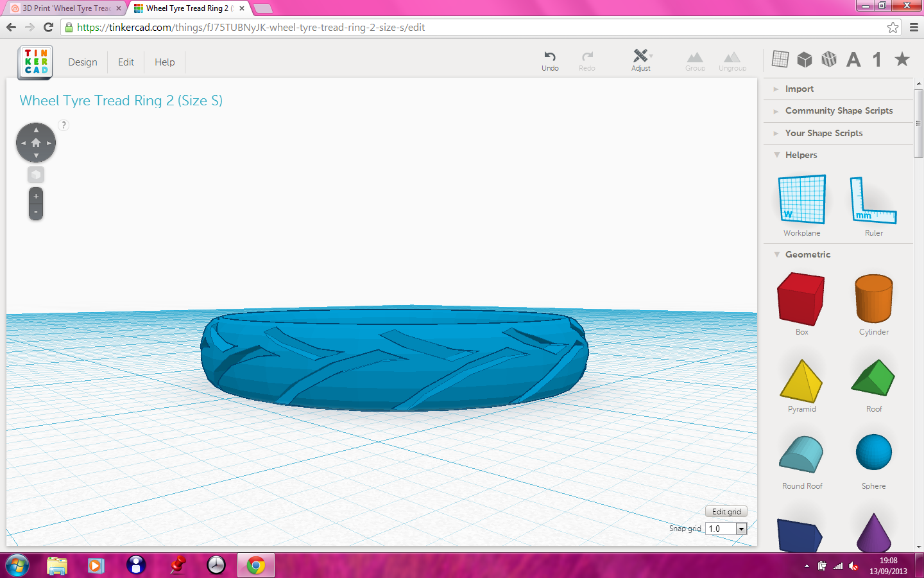Click the Chrome taskbar icon

coord(255,565)
